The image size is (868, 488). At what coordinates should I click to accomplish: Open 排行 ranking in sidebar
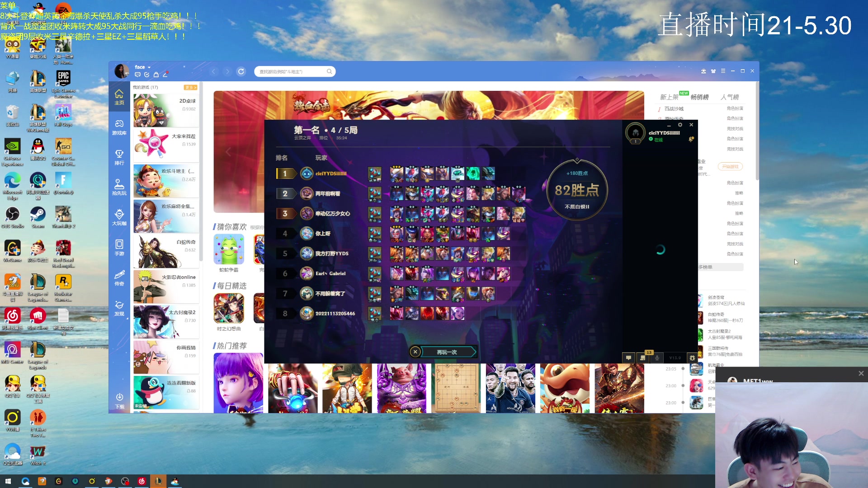click(x=119, y=157)
